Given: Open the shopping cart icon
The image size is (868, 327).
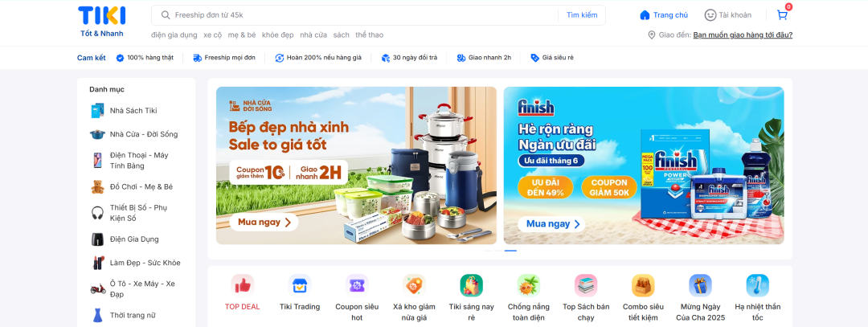Looking at the screenshot, I should [782, 15].
